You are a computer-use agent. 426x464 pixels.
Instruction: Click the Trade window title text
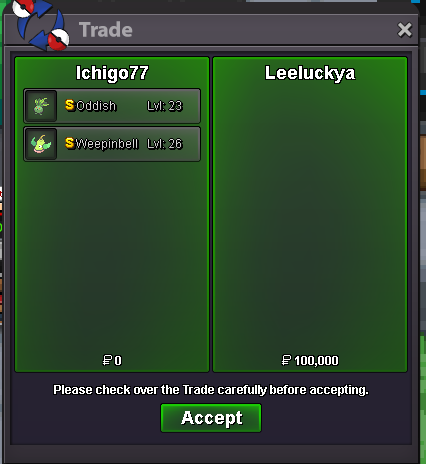coord(106,30)
